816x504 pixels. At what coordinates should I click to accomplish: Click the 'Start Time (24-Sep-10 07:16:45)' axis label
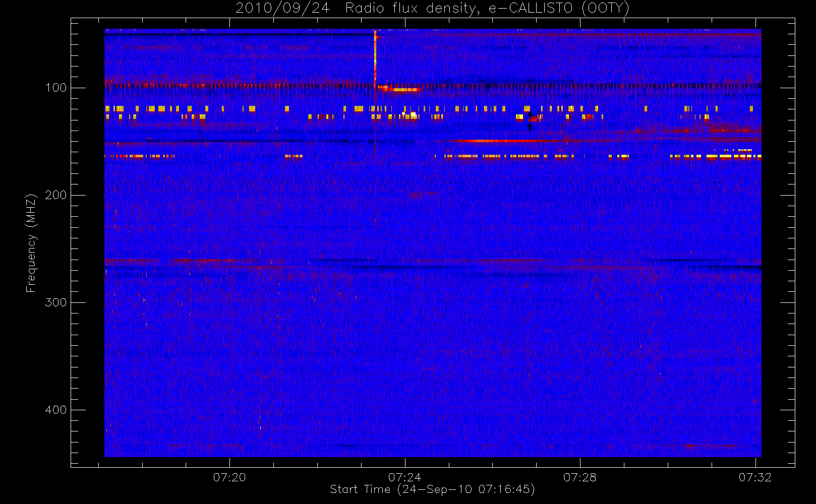432,489
